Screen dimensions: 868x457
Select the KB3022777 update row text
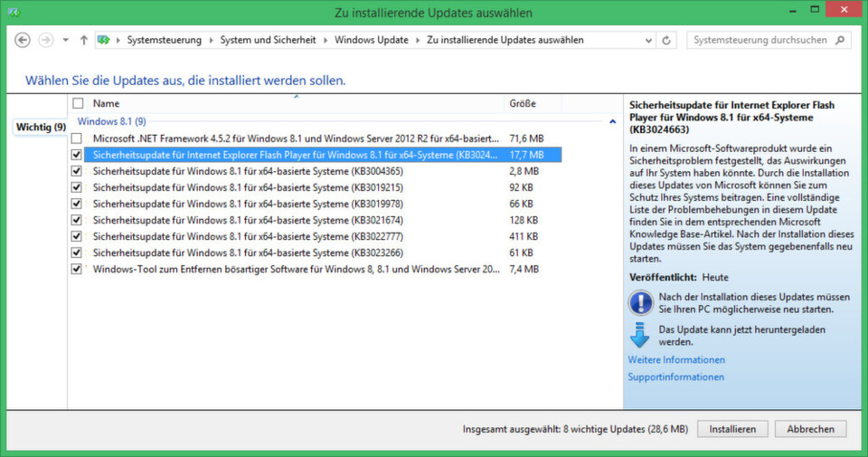(x=248, y=236)
